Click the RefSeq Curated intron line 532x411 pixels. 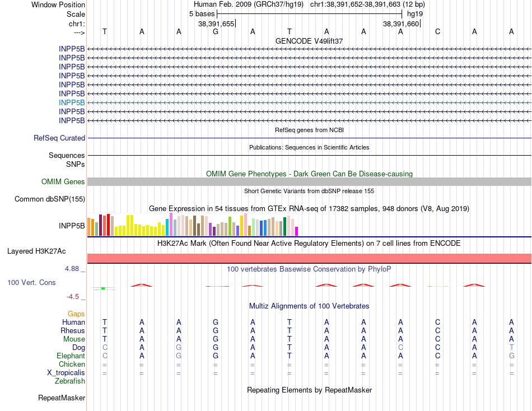309,138
